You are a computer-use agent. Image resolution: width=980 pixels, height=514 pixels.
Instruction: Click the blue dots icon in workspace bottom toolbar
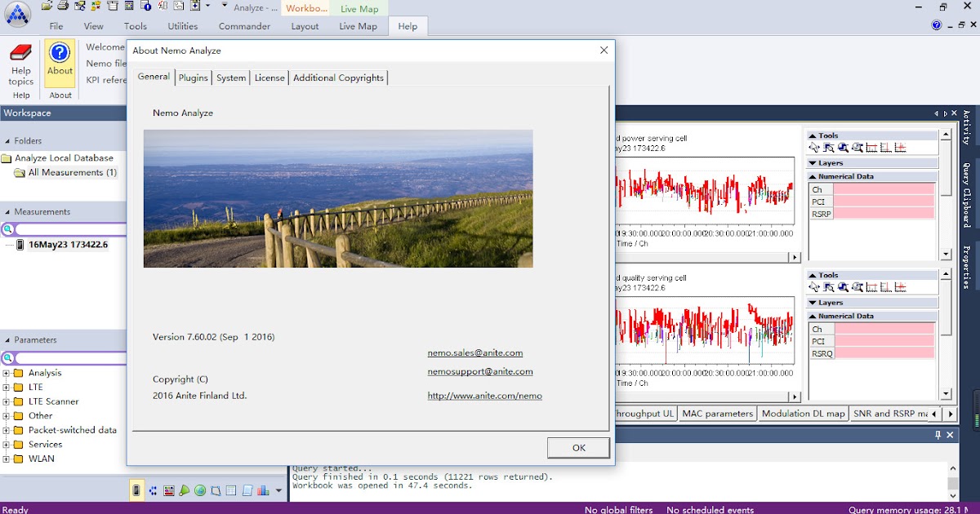pos(153,491)
